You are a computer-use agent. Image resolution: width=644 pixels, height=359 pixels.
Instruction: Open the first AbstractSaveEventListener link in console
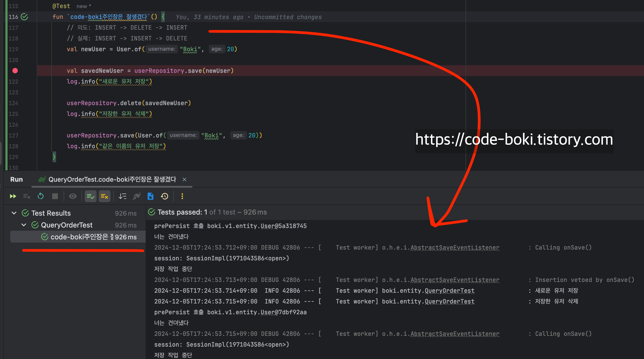click(455, 247)
